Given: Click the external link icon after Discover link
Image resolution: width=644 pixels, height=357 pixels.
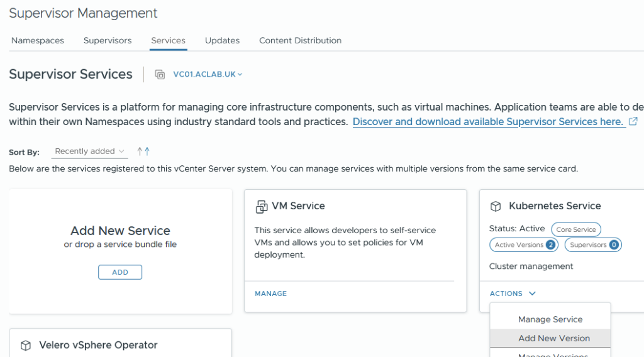Looking at the screenshot, I should [x=633, y=121].
